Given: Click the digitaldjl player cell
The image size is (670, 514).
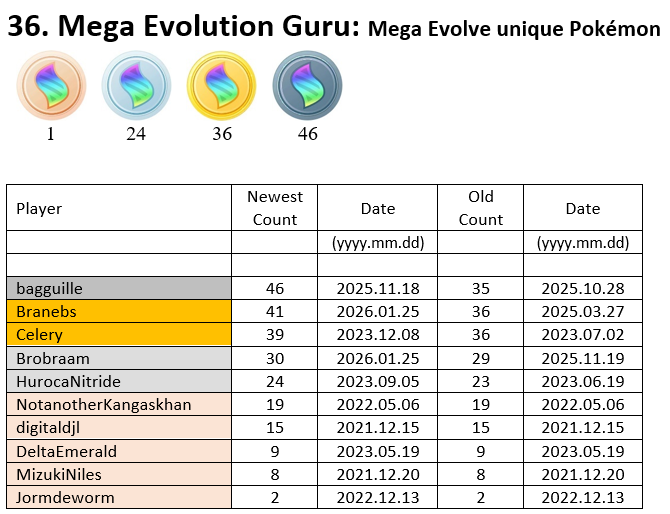Looking at the screenshot, I should 48,428.
